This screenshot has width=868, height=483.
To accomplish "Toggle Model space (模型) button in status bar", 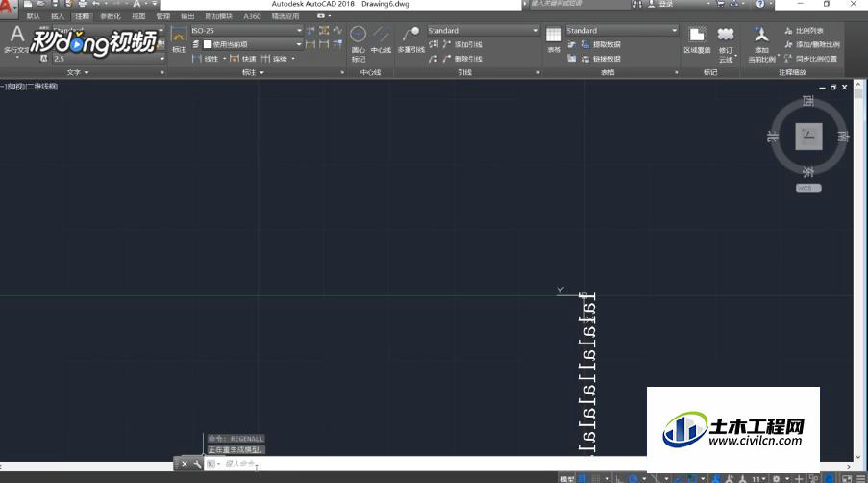I will (567, 478).
